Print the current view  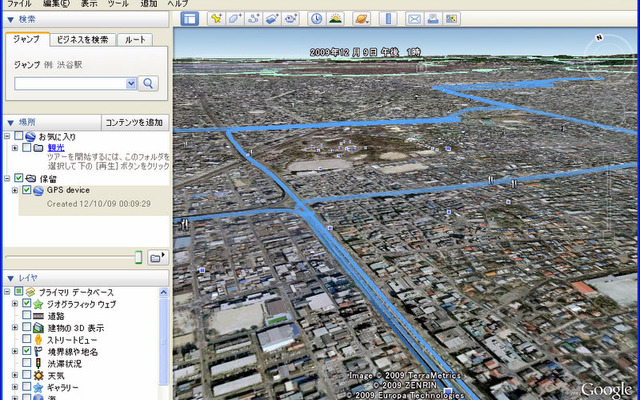[433, 19]
